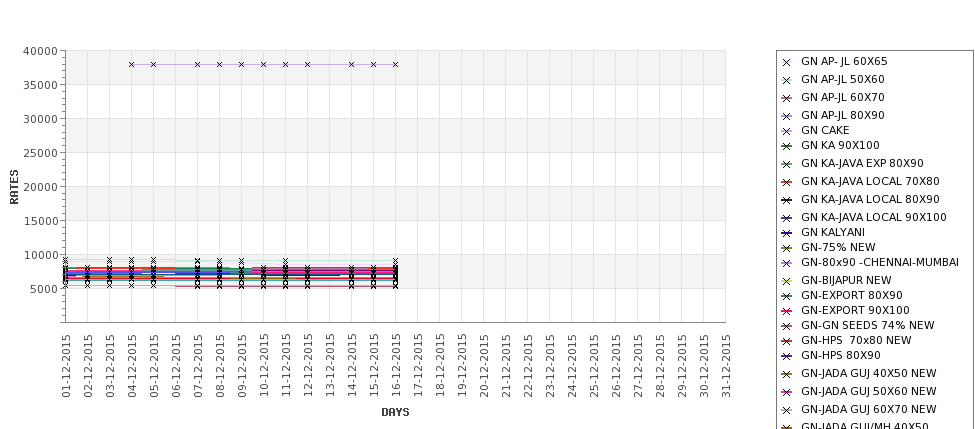Click the yellow marker beside GN-BIJAPUR NEW
The image size is (975, 429).
click(x=787, y=282)
